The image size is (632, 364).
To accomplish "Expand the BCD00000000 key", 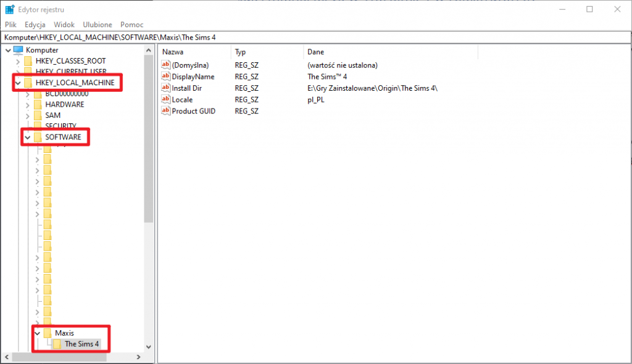I will 27,94.
